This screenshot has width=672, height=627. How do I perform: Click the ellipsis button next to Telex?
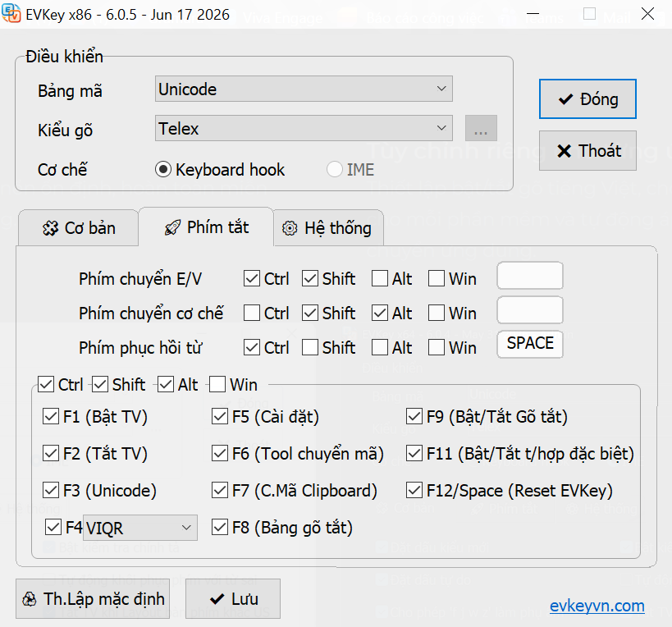(481, 128)
